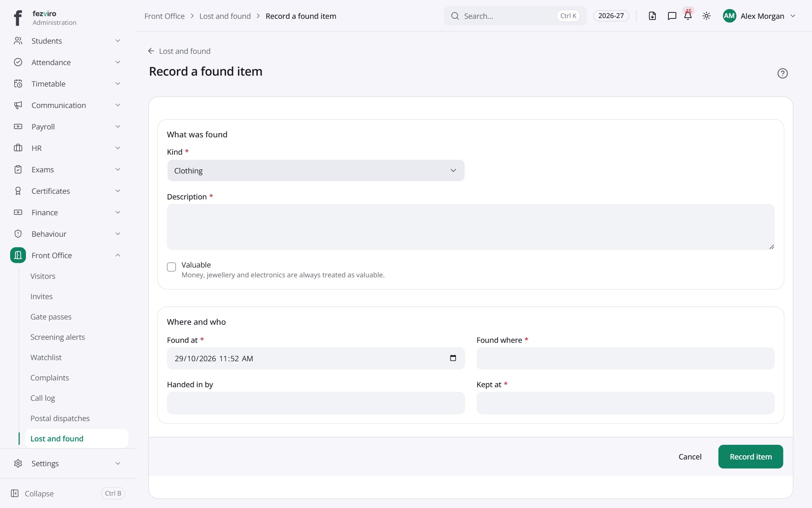The image size is (812, 508).
Task: Expand the Finance section chevron
Action: coord(118,212)
